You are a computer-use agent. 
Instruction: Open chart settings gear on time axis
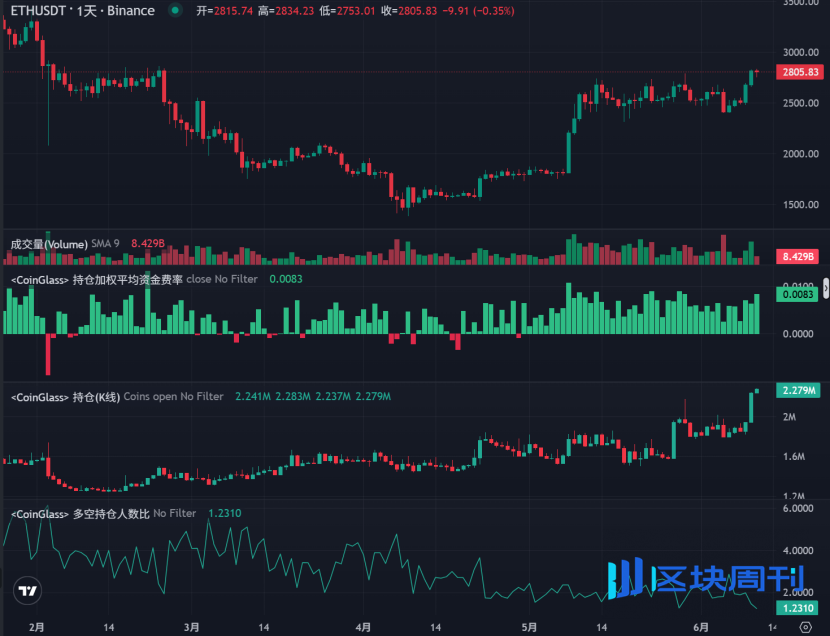(806, 628)
